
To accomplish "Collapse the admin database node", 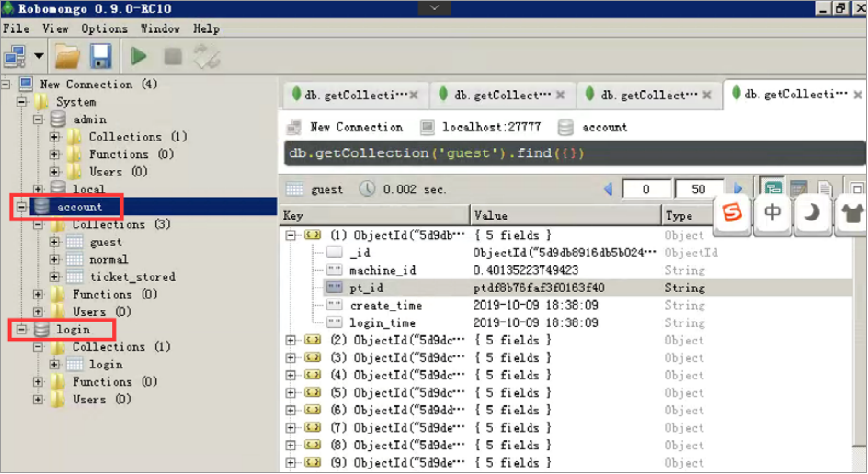I will [38, 119].
